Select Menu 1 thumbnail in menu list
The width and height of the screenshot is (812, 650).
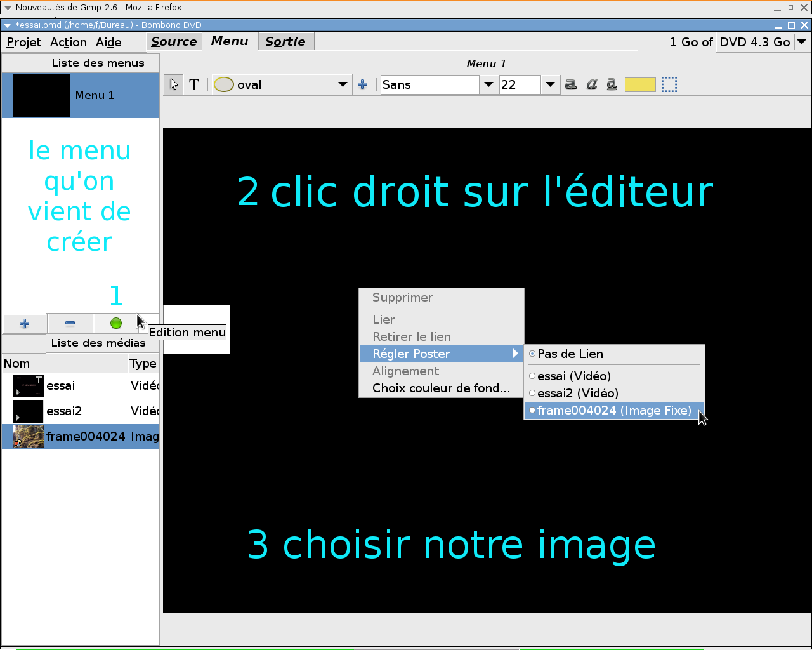click(x=42, y=96)
